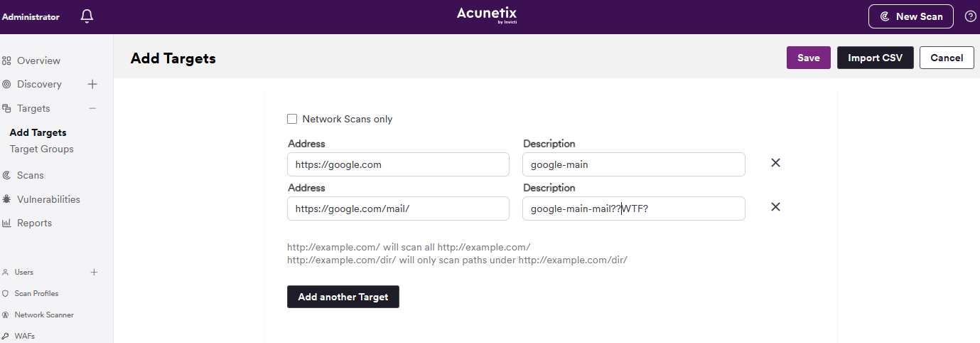Expand the Discovery section plus sign
Image resolution: width=980 pixels, height=343 pixels.
92,84
